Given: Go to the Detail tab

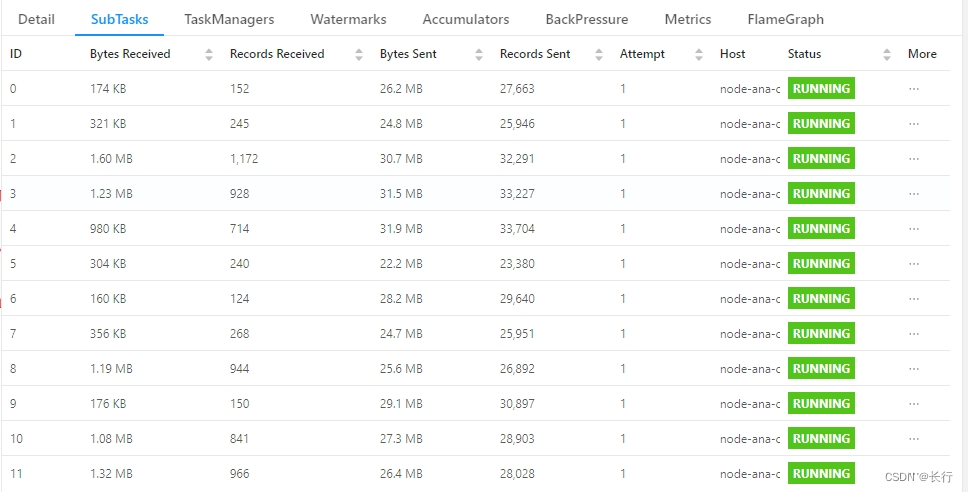Looking at the screenshot, I should point(36,19).
